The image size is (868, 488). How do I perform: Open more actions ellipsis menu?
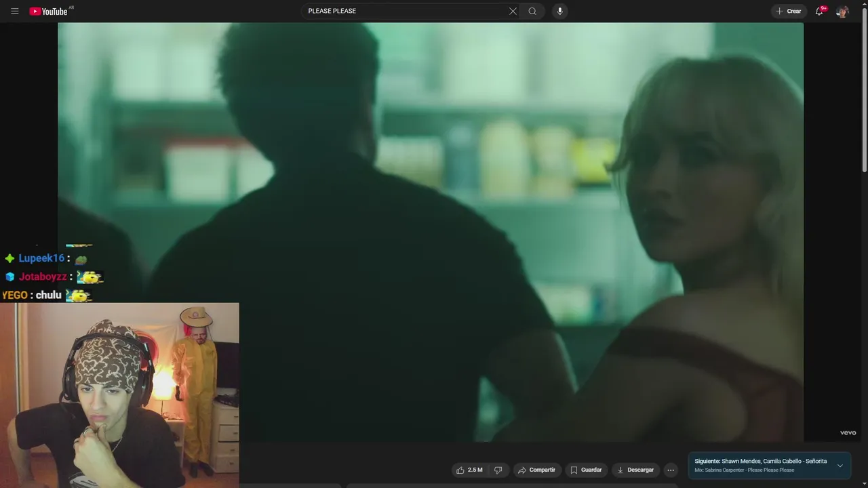[671, 470]
